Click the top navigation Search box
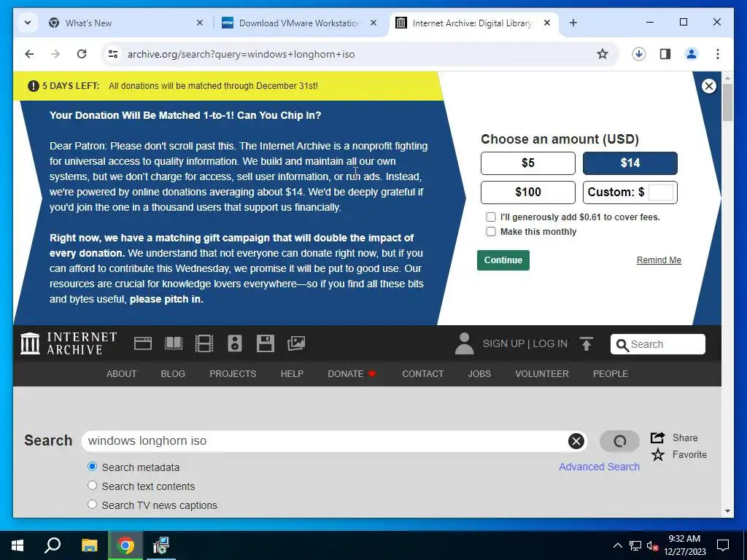 (x=658, y=344)
